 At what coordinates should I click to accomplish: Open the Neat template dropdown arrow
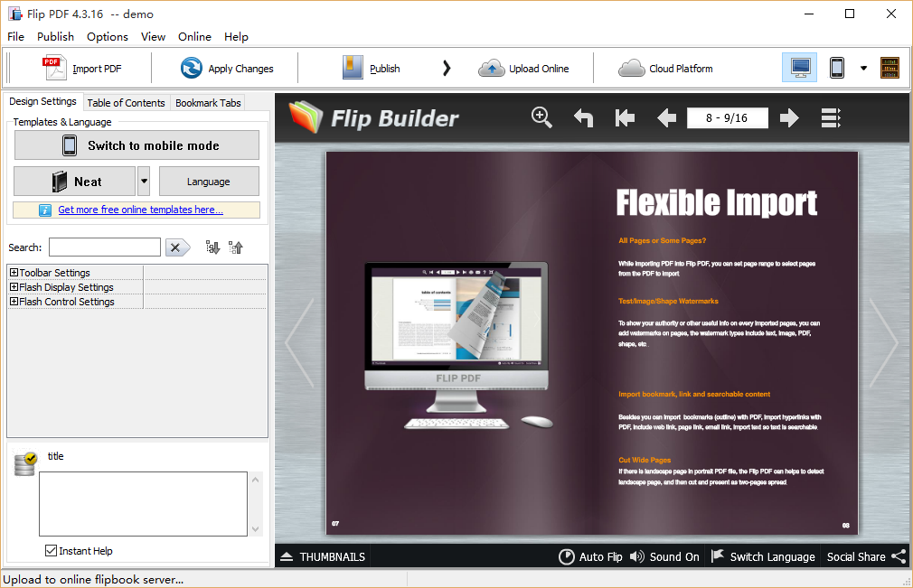(144, 182)
